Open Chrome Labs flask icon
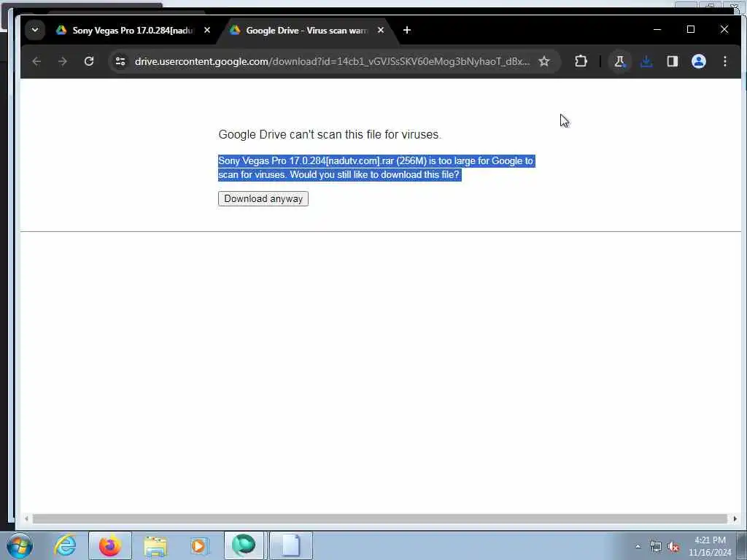This screenshot has height=560, width=747. pos(620,61)
